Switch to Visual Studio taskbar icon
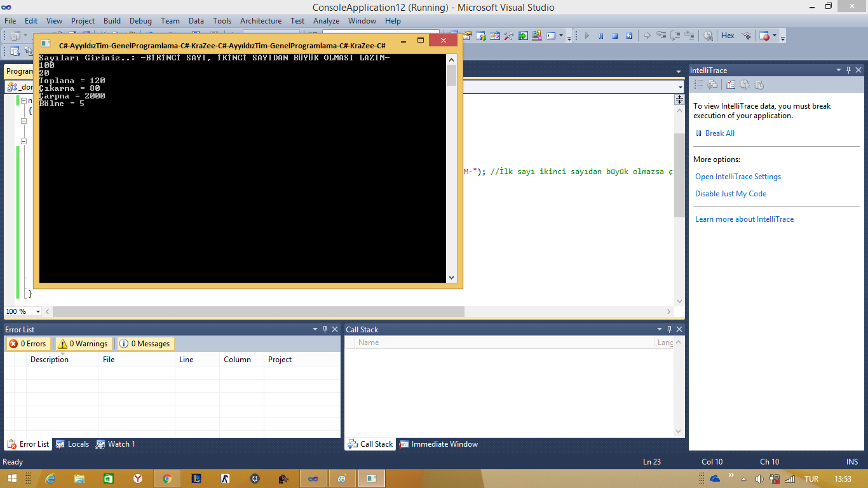The width and height of the screenshot is (868, 488). click(313, 478)
